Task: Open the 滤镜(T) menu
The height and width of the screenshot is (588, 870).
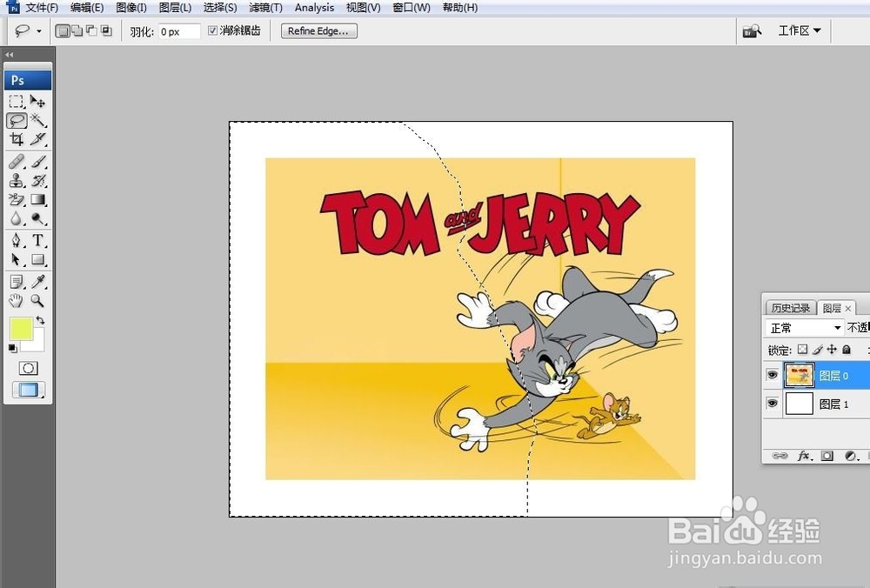Action: (265, 8)
